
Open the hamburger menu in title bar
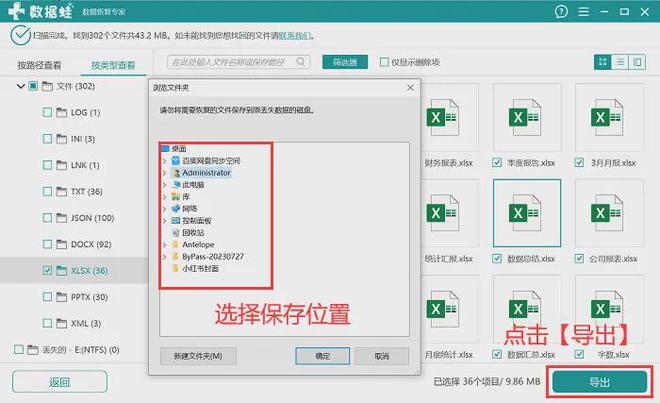583,11
